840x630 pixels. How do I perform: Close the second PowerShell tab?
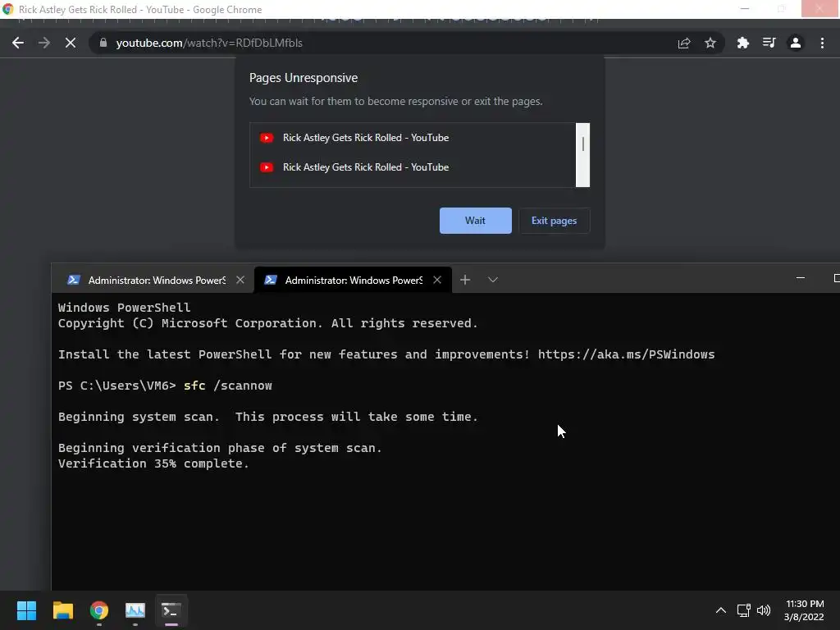coord(437,281)
